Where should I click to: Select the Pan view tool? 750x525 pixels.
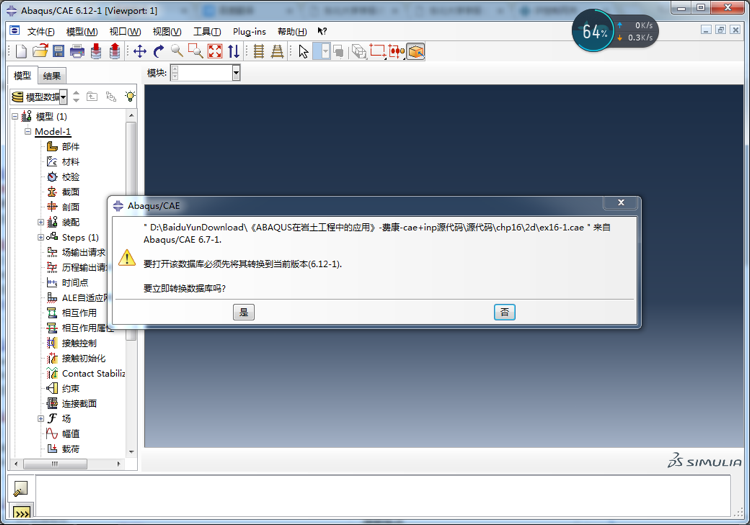140,51
